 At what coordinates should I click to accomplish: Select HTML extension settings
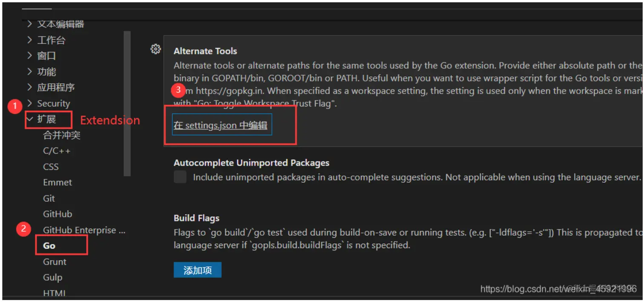55,293
